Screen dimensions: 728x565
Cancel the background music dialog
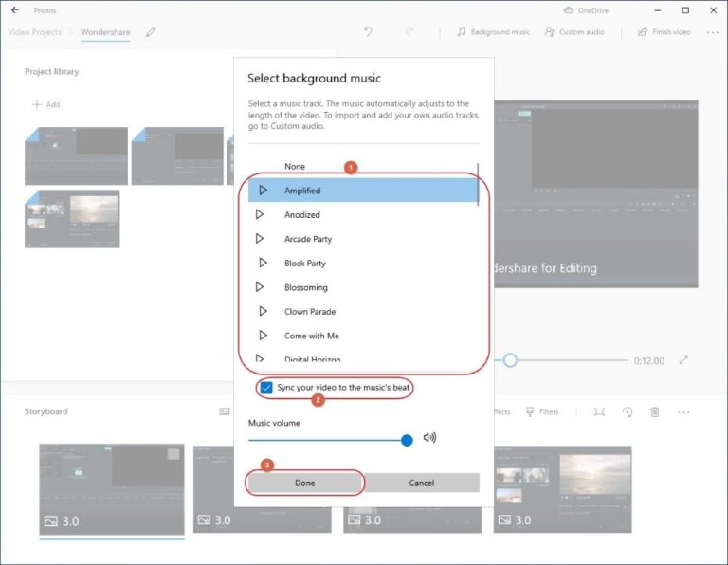coord(422,483)
